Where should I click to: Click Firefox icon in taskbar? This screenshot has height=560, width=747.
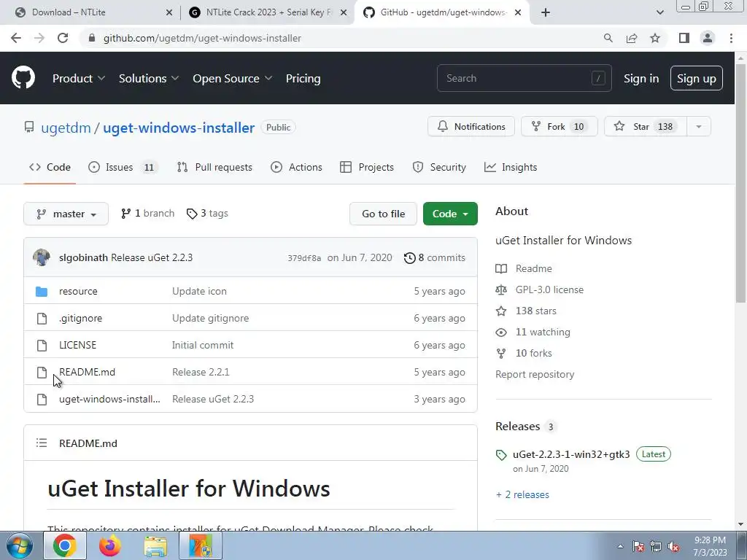[x=110, y=545]
